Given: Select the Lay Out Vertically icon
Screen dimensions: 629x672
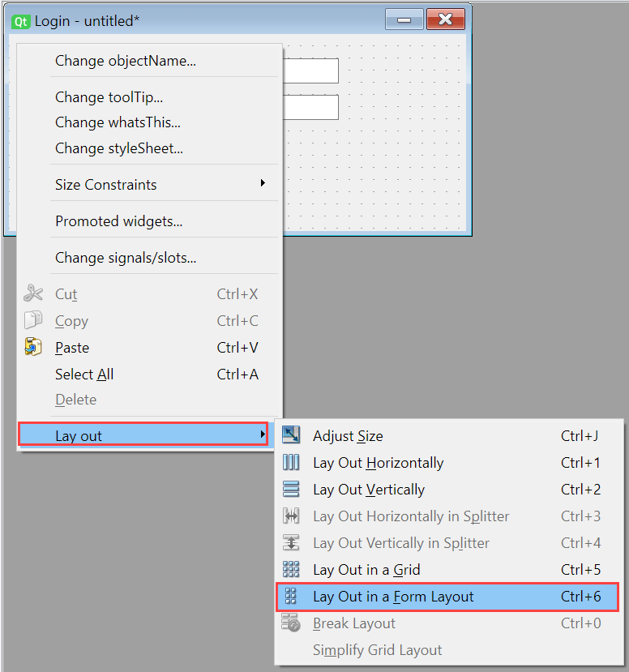Looking at the screenshot, I should (292, 490).
